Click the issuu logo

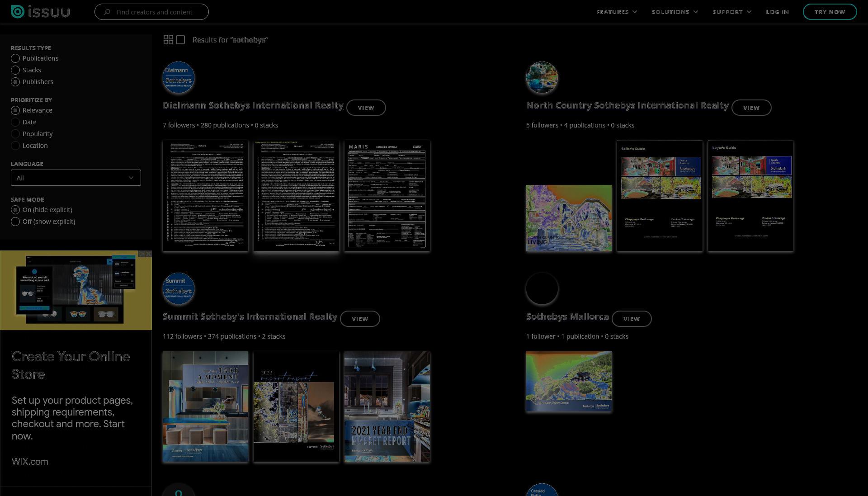(40, 12)
